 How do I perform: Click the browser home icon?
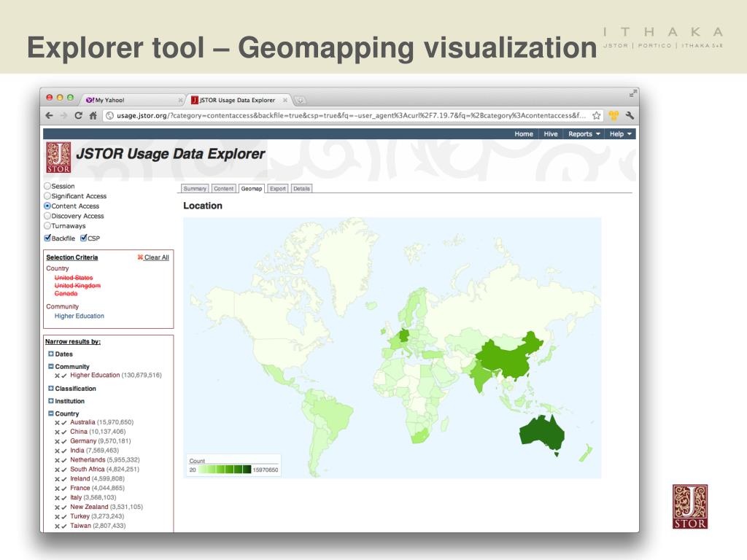(x=94, y=114)
